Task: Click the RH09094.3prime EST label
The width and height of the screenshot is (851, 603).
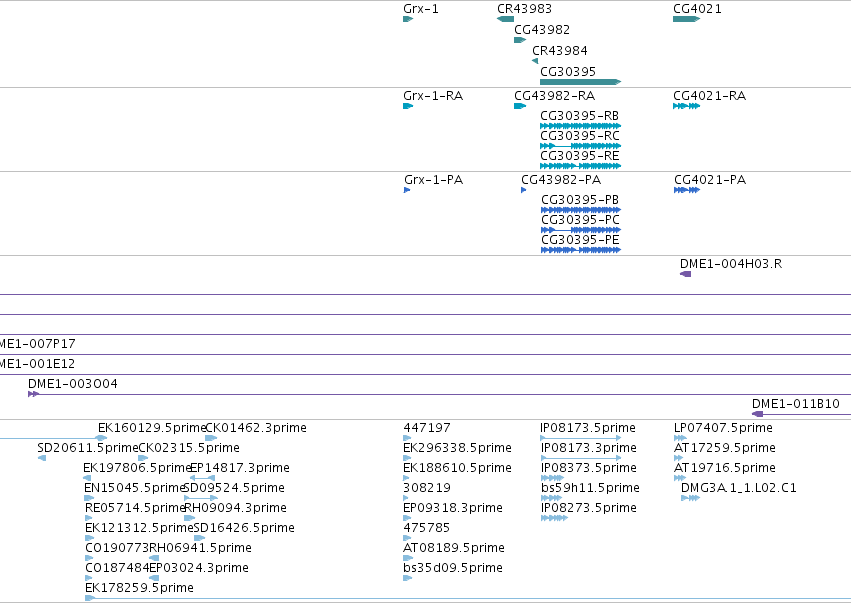Action: [x=236, y=509]
